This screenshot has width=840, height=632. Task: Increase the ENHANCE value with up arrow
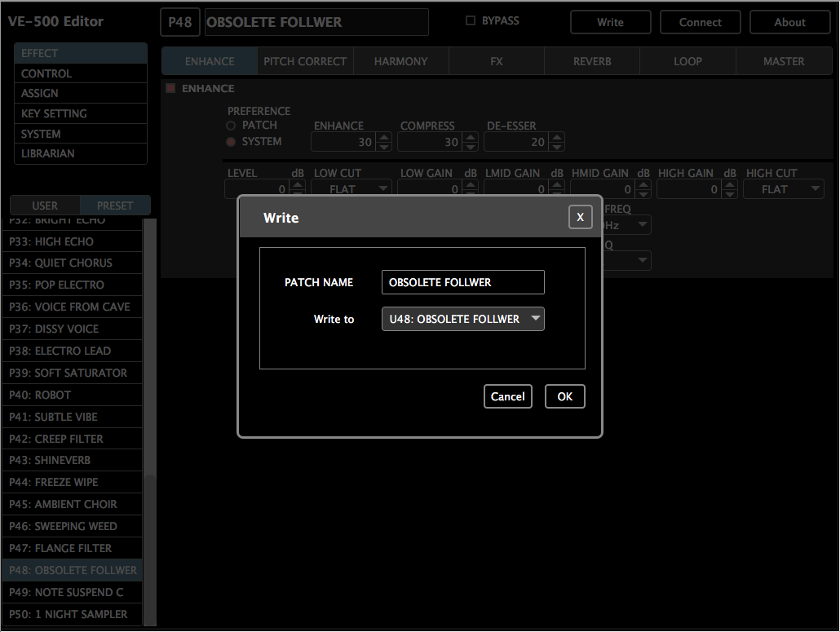coord(383,138)
